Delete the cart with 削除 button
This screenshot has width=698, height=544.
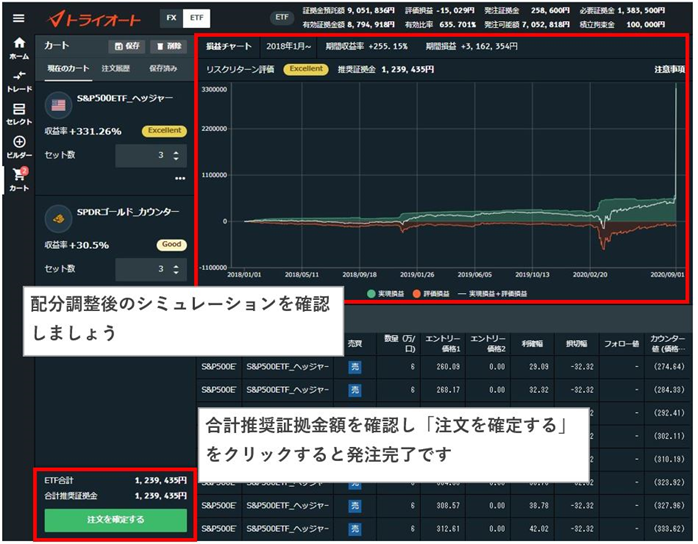click(x=169, y=46)
